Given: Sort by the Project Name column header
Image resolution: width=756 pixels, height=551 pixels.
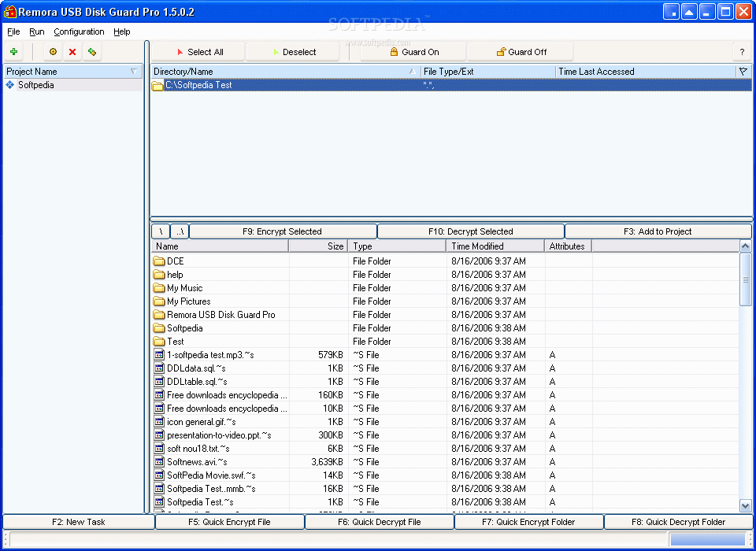Looking at the screenshot, I should pos(72,72).
